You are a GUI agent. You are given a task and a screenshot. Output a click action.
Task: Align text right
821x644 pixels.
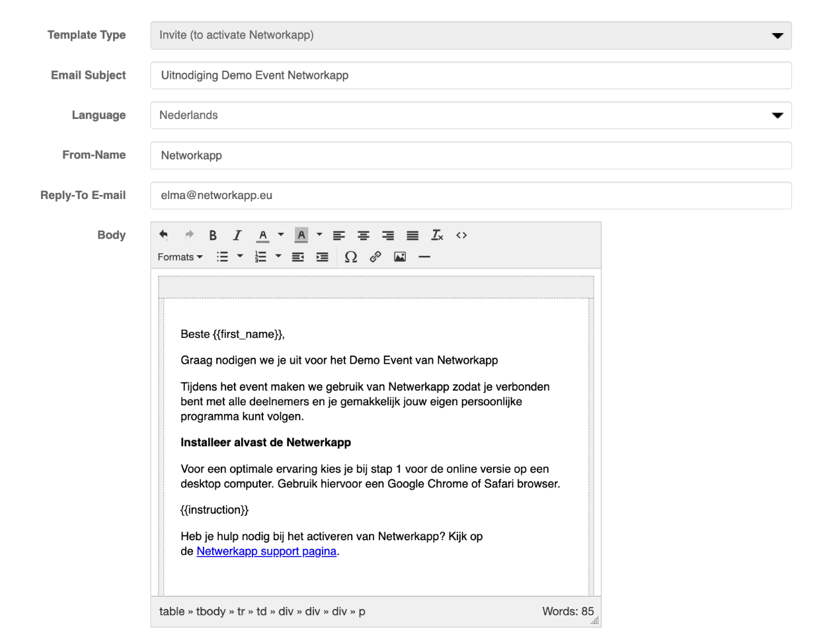tap(388, 235)
